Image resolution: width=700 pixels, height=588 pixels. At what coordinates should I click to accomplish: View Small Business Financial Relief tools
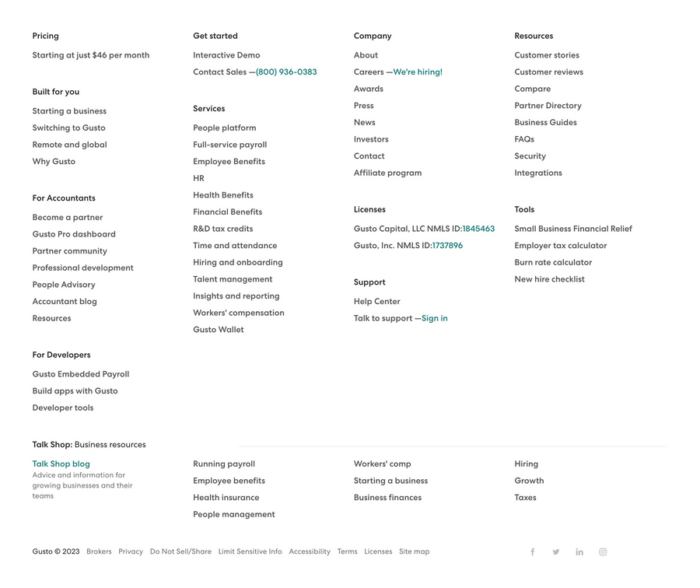pos(573,229)
